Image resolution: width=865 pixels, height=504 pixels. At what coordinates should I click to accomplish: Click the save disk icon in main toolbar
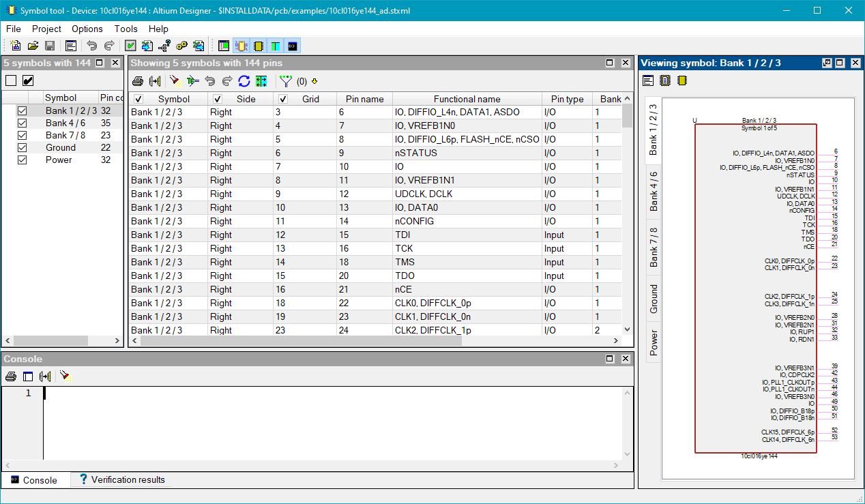pyautogui.click(x=50, y=46)
